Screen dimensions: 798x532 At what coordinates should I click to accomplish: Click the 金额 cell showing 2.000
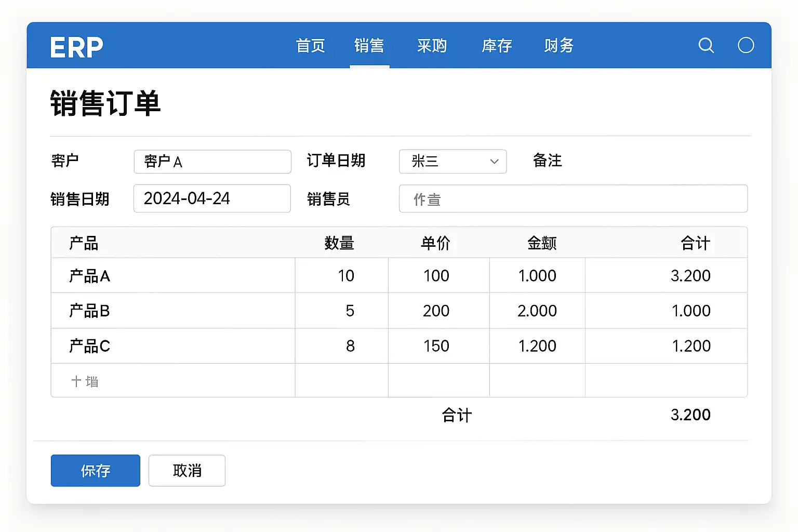coord(537,311)
